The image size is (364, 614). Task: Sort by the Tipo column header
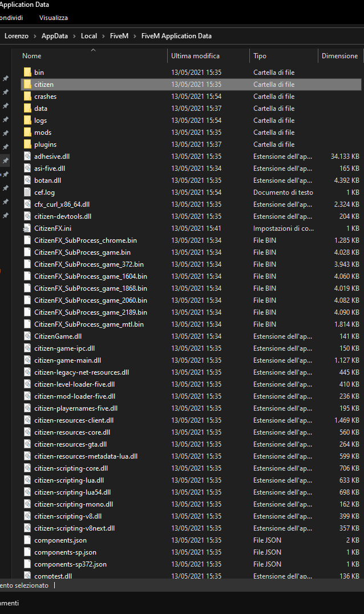pyautogui.click(x=260, y=55)
